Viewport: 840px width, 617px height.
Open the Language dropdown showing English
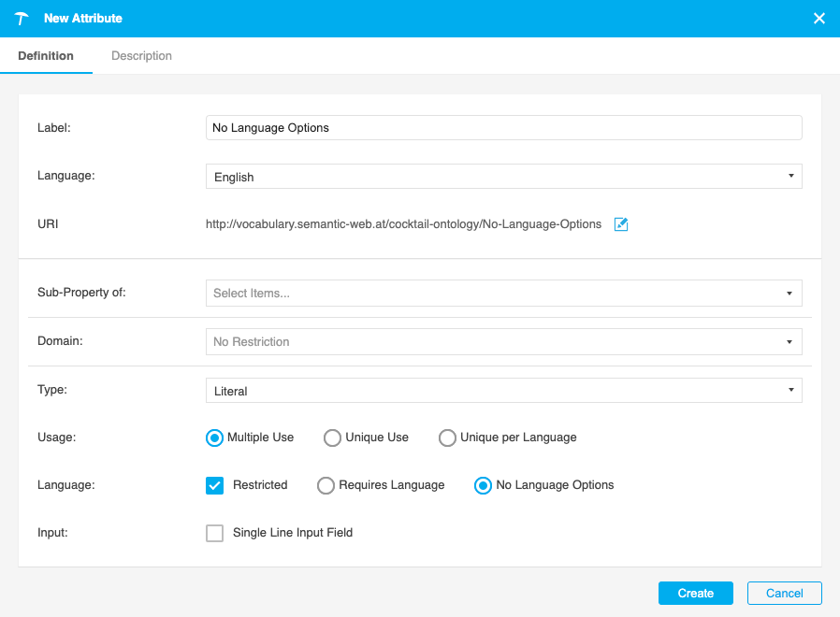pos(503,176)
